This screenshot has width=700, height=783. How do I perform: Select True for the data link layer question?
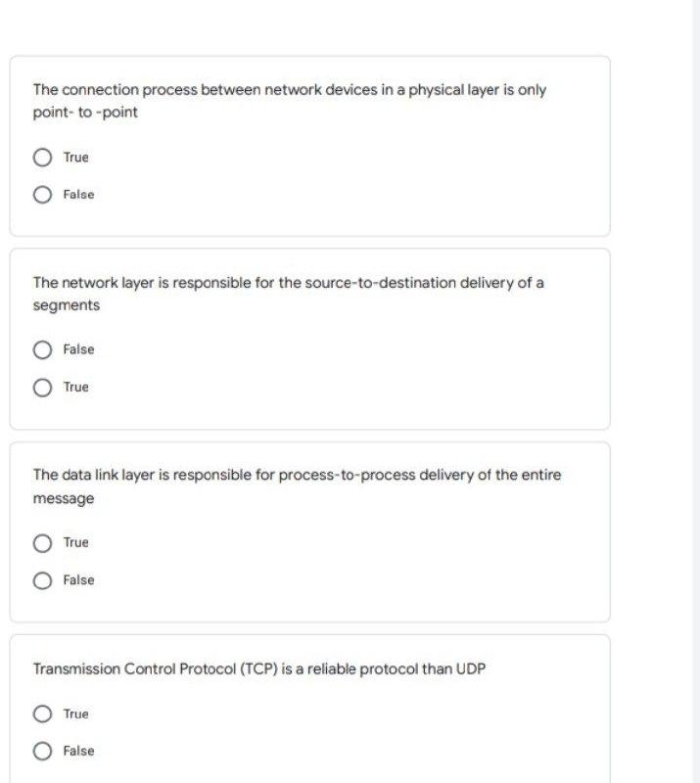pyautogui.click(x=43, y=542)
